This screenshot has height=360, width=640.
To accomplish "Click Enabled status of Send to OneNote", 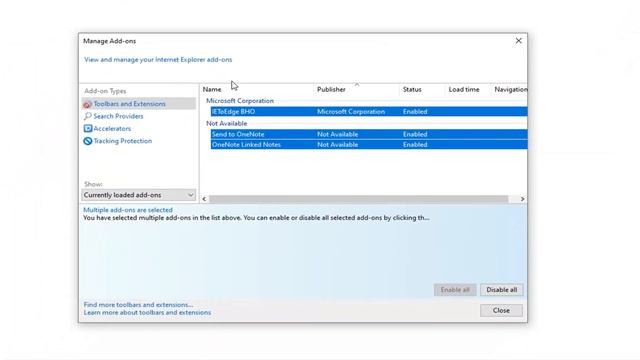I will 415,134.
